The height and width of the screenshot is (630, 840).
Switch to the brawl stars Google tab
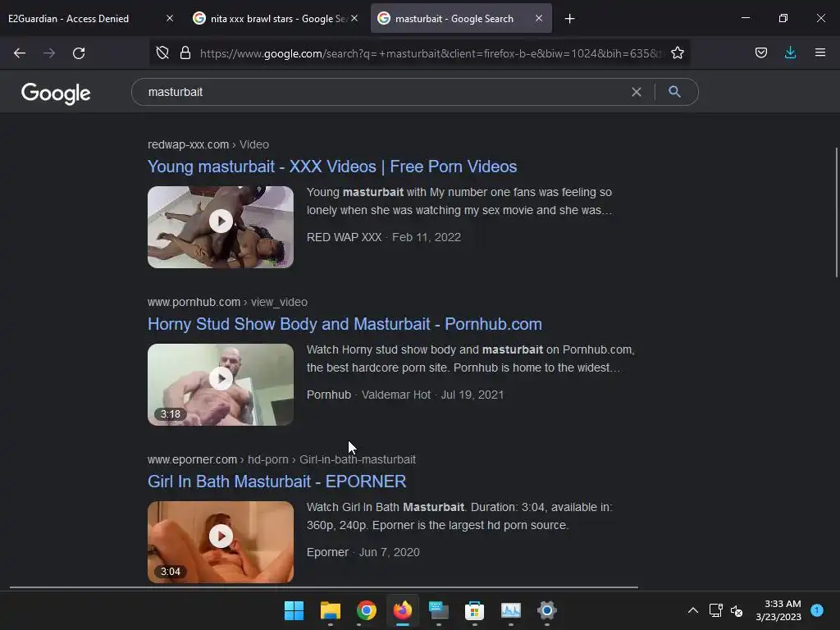point(269,19)
